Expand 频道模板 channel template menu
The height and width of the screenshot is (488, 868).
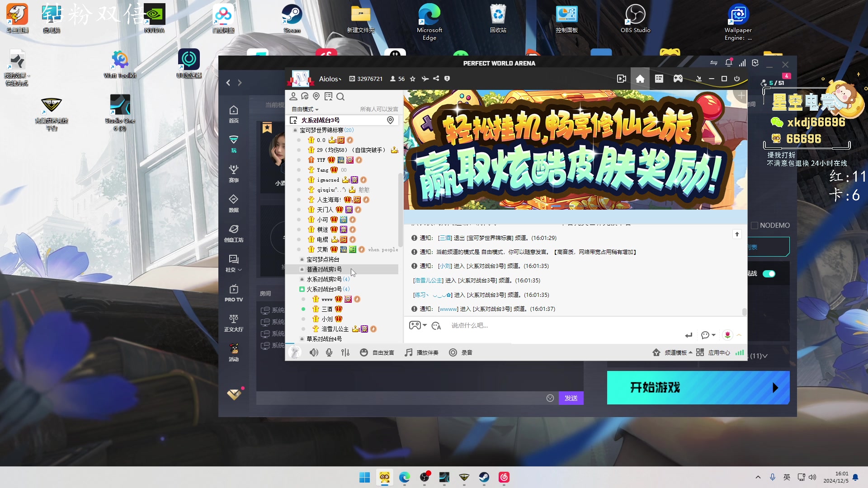pyautogui.click(x=672, y=352)
